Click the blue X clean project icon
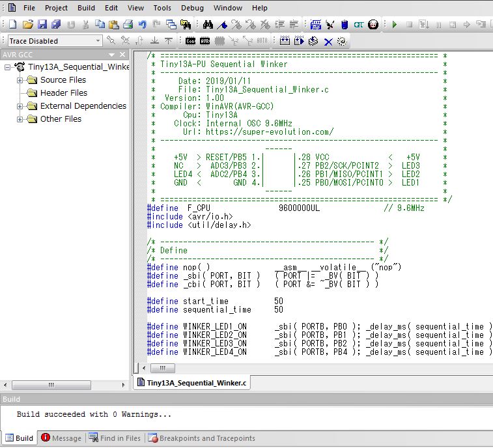 328,41
